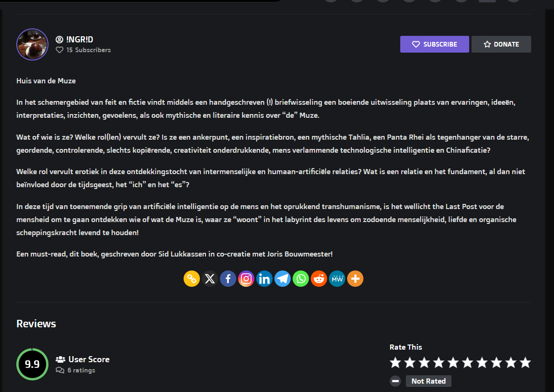Click the 9.9 user score circle
The image size is (554, 392).
click(32, 364)
